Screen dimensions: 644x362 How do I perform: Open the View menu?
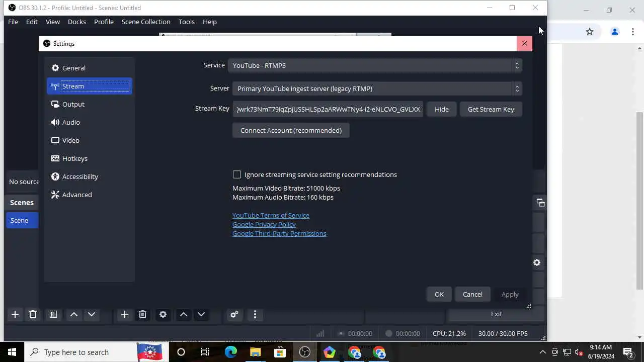pyautogui.click(x=53, y=22)
